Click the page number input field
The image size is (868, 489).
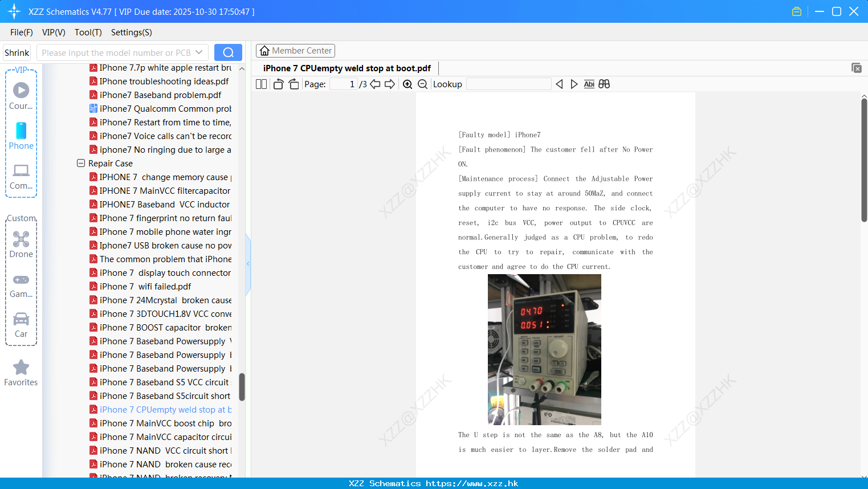[344, 84]
